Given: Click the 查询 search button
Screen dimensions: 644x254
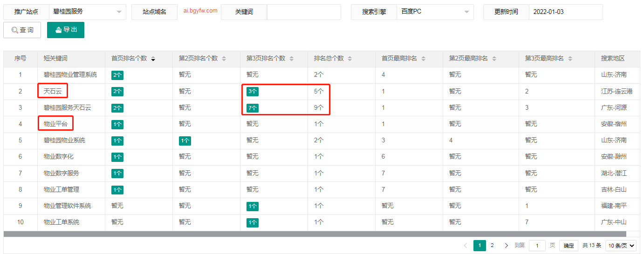Looking at the screenshot, I should coord(22,30).
